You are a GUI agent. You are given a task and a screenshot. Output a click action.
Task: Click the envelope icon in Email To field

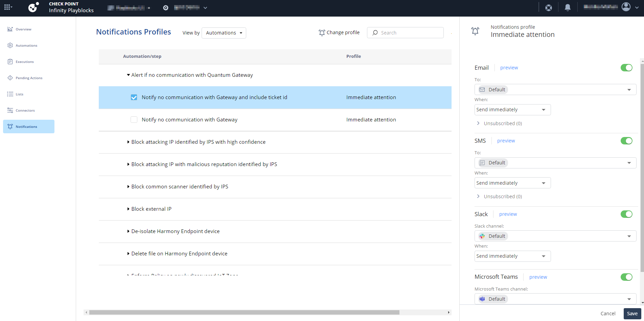tap(482, 90)
